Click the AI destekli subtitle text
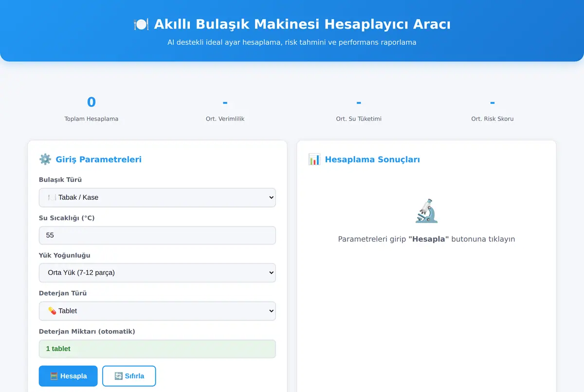 click(x=292, y=42)
